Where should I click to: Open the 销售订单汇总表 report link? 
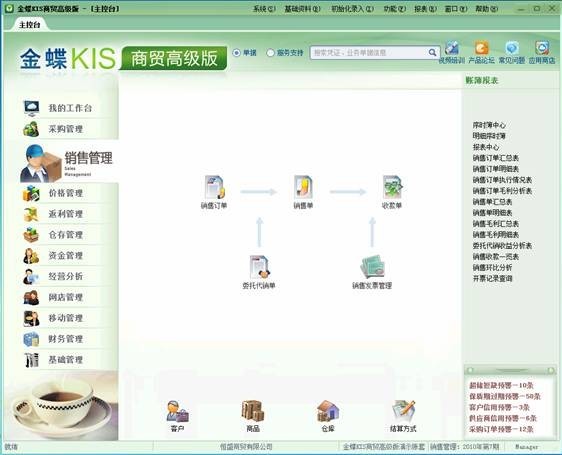click(x=496, y=158)
